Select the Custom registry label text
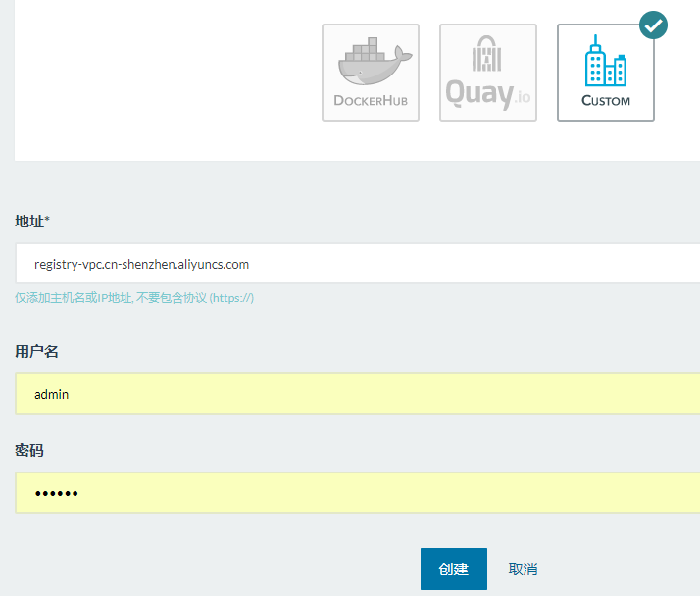This screenshot has height=596, width=700. (605, 100)
